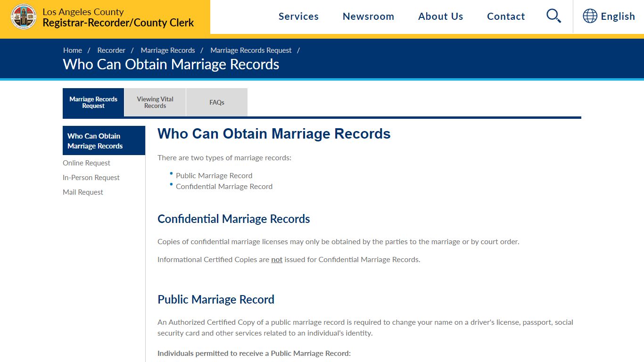Click 'There are two types of marriage records' text
Viewport: 644px width, 362px height.
(x=224, y=158)
